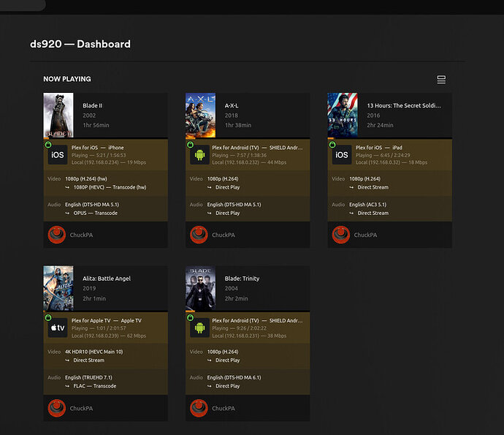Select 'Plex for iOS — iPhone' text
The height and width of the screenshot is (435, 504).
98,148
